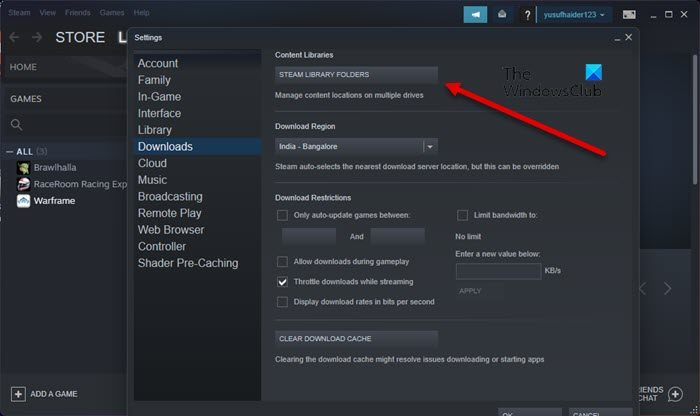Image resolution: width=700 pixels, height=416 pixels.
Task: Collapse the ALL games category
Action: pos(9,152)
